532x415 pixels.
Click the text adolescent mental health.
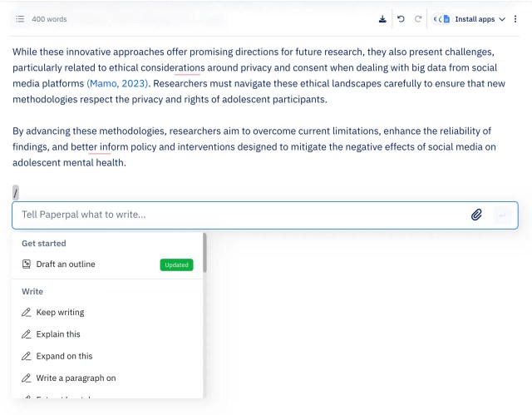pos(69,163)
